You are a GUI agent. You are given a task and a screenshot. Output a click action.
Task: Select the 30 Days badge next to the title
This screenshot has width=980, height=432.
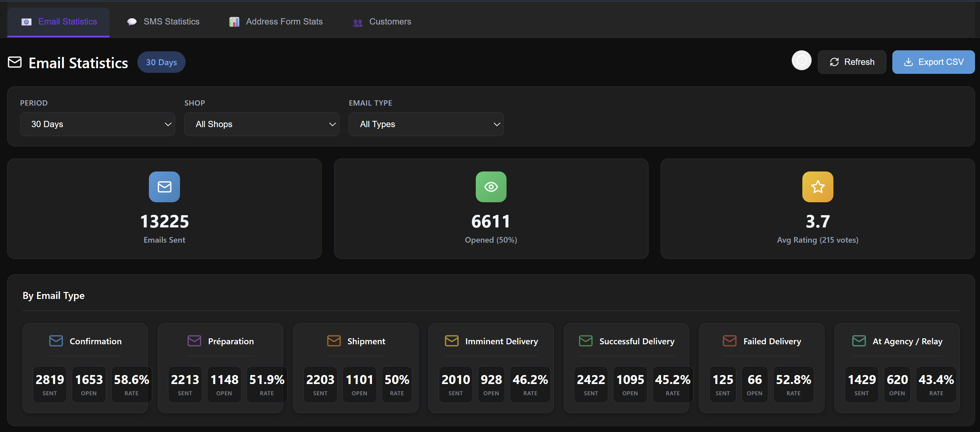pos(161,62)
